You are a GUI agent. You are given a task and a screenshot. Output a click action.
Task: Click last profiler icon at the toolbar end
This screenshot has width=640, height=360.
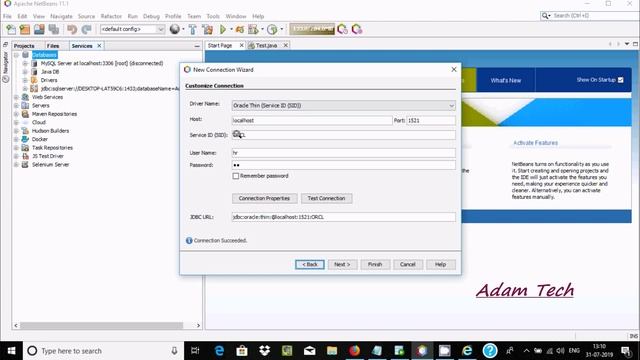(x=357, y=29)
